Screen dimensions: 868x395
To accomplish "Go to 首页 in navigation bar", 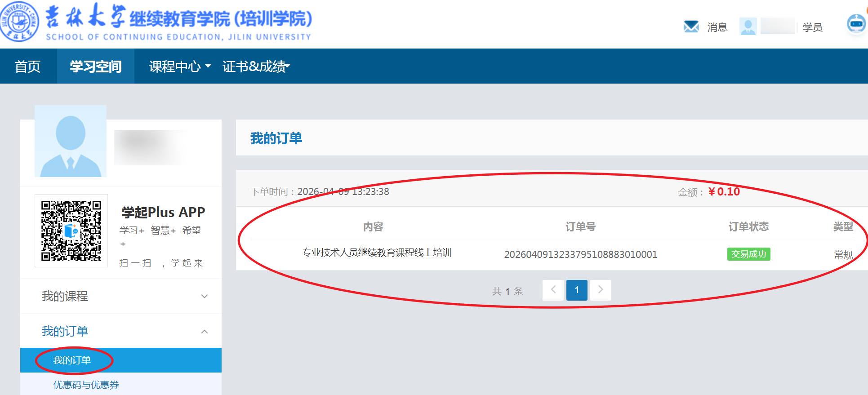I will pyautogui.click(x=28, y=67).
